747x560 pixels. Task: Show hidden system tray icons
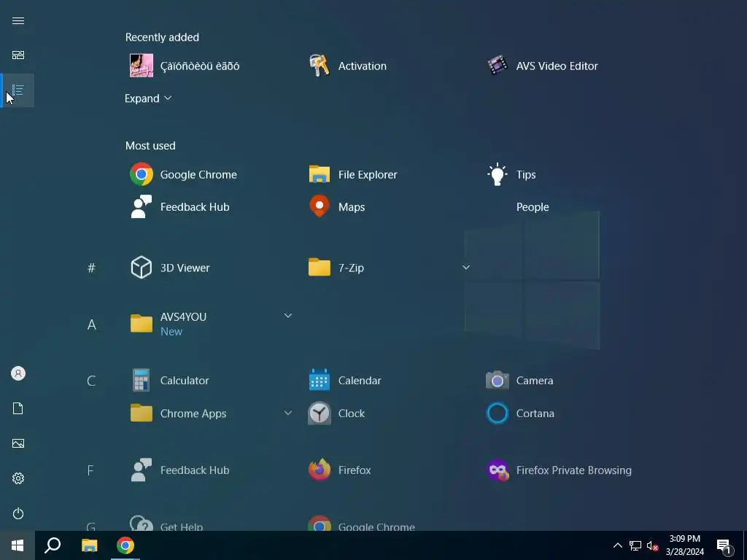click(x=617, y=545)
